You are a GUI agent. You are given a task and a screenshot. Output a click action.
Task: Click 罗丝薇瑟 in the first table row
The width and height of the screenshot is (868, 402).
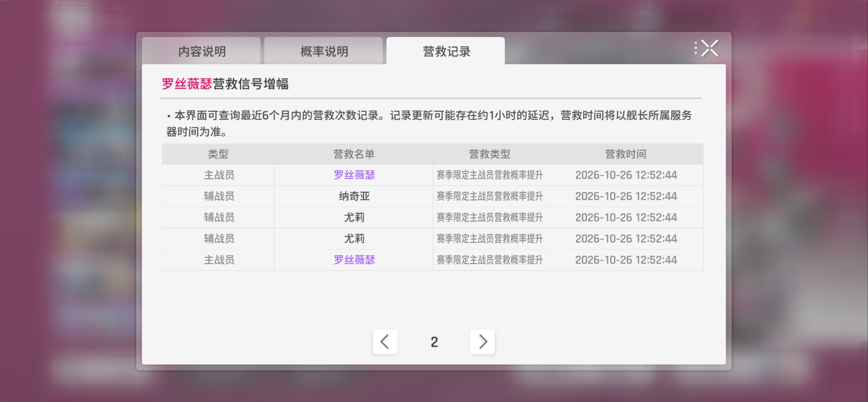pyautogui.click(x=354, y=175)
